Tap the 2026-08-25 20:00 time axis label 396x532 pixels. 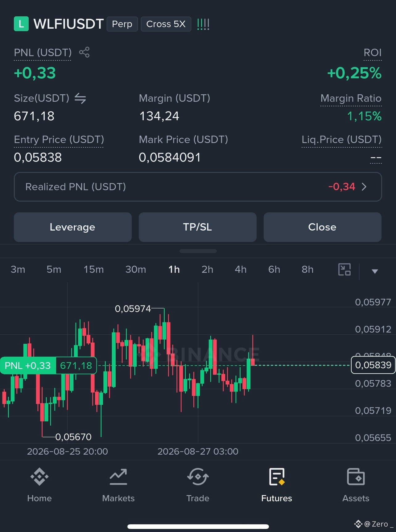click(68, 452)
